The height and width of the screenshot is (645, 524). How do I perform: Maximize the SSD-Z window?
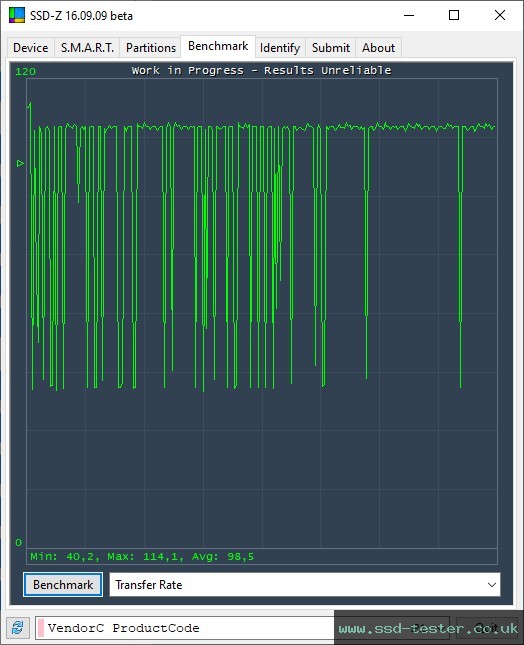[x=454, y=15]
